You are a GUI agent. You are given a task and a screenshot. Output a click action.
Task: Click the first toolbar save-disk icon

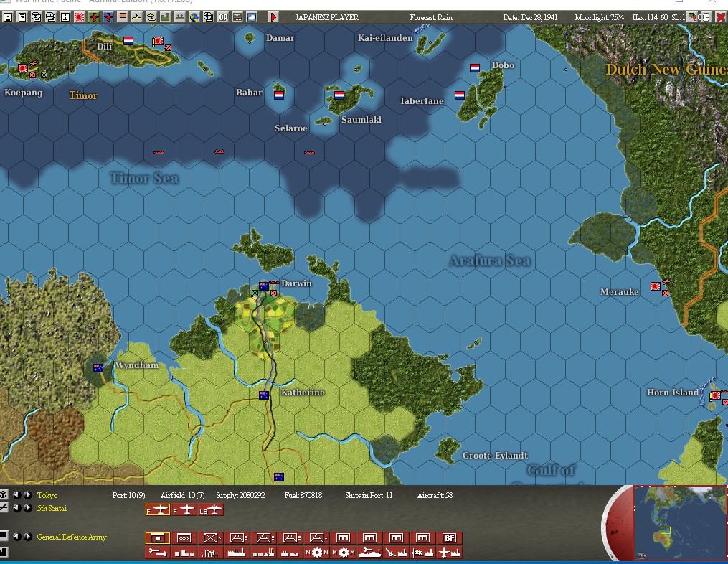(x=8, y=17)
